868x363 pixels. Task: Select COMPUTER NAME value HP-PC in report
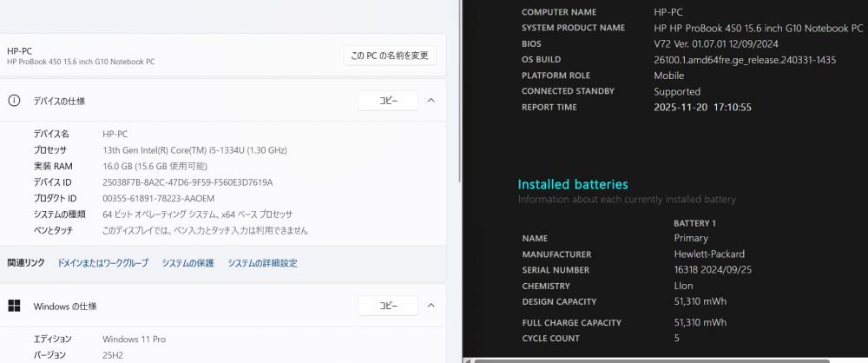coord(668,11)
